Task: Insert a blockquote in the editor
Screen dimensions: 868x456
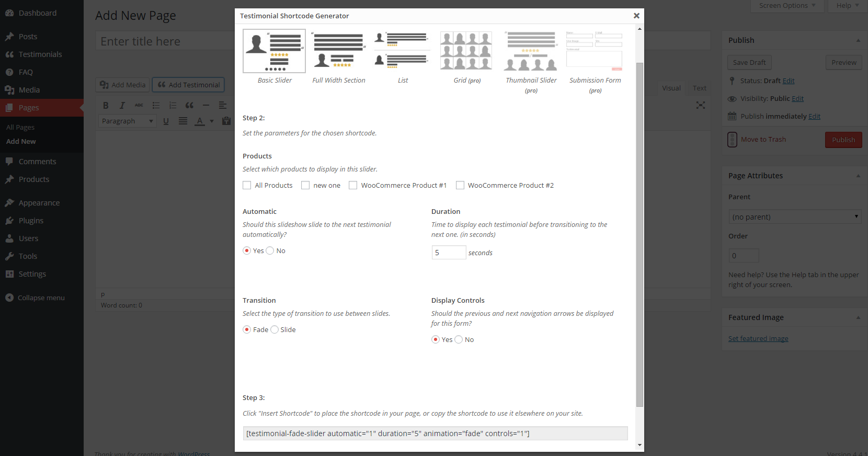Action: point(189,105)
